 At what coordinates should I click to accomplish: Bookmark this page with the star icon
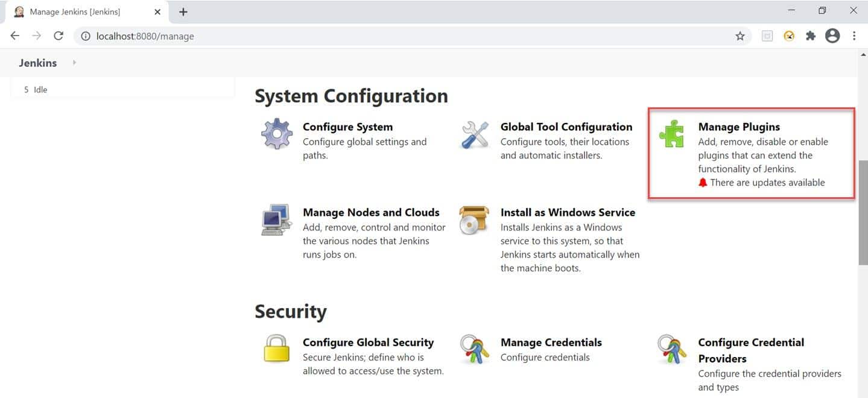pyautogui.click(x=740, y=36)
